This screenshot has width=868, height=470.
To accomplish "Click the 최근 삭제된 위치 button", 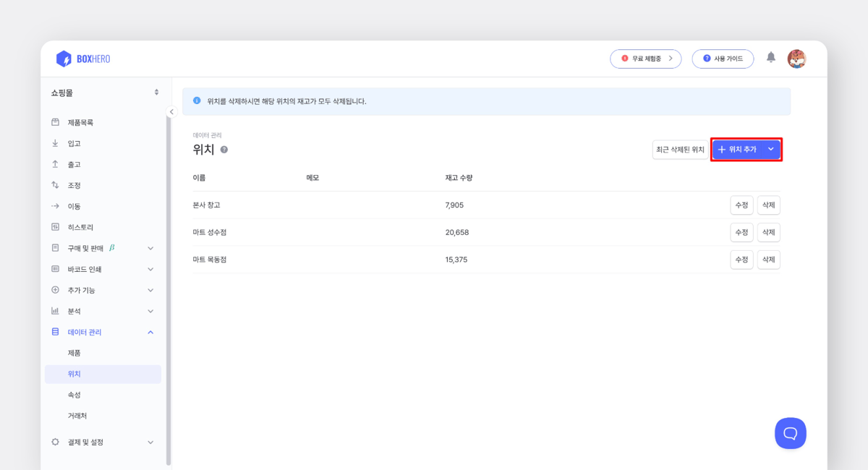I will click(680, 150).
